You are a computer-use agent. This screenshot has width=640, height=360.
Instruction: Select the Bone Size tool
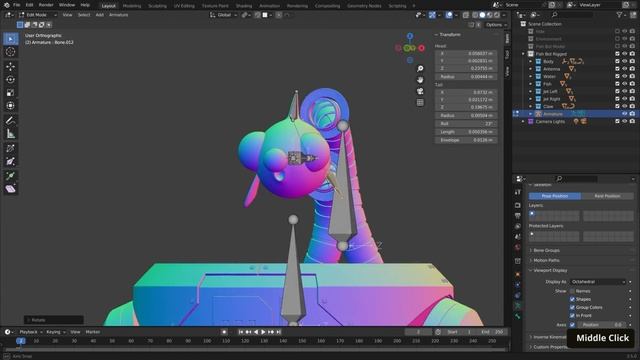pyautogui.click(x=11, y=161)
